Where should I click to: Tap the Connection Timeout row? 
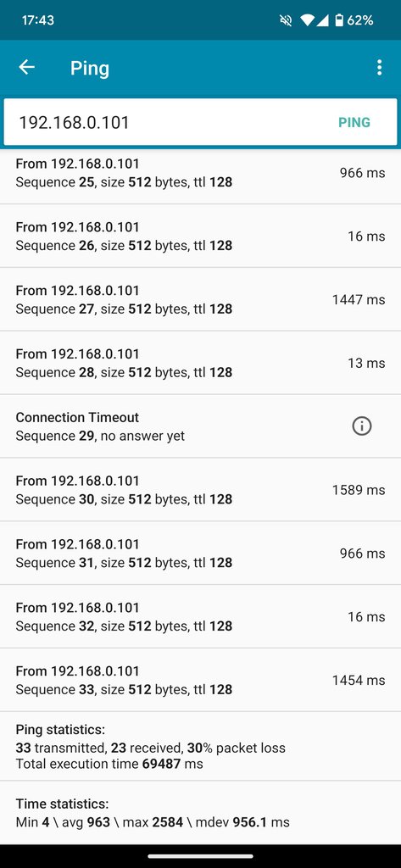click(x=200, y=426)
